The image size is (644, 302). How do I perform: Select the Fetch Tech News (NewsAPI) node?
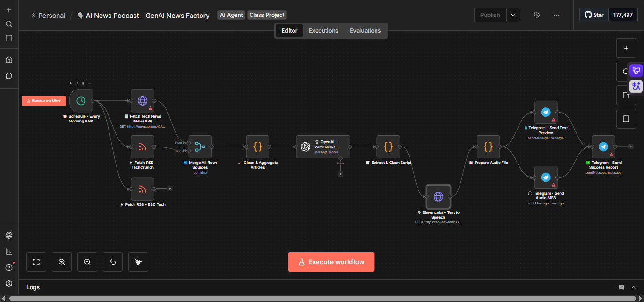coord(142,101)
